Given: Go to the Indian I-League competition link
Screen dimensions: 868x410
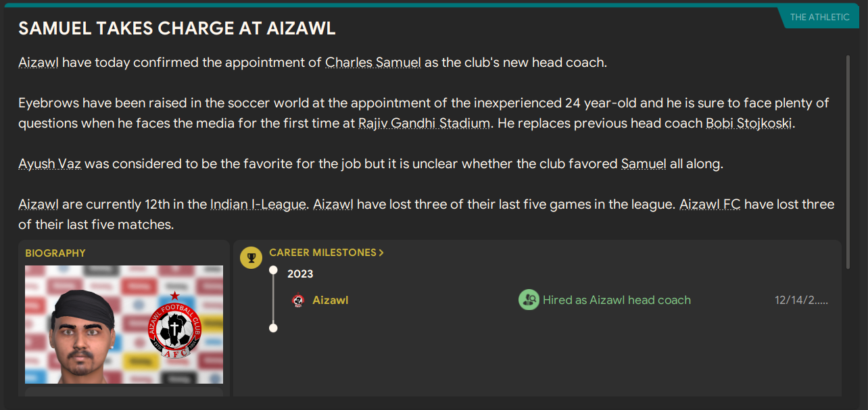Looking at the screenshot, I should pos(258,205).
